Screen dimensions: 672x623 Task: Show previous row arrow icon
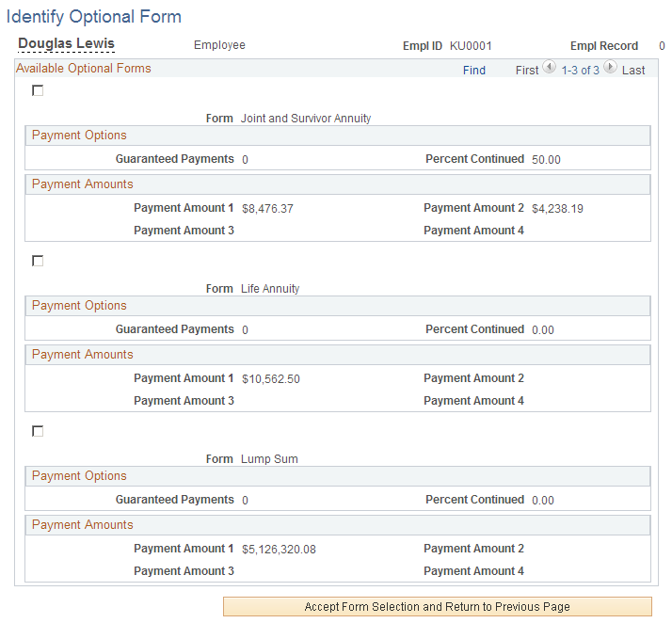[x=549, y=67]
